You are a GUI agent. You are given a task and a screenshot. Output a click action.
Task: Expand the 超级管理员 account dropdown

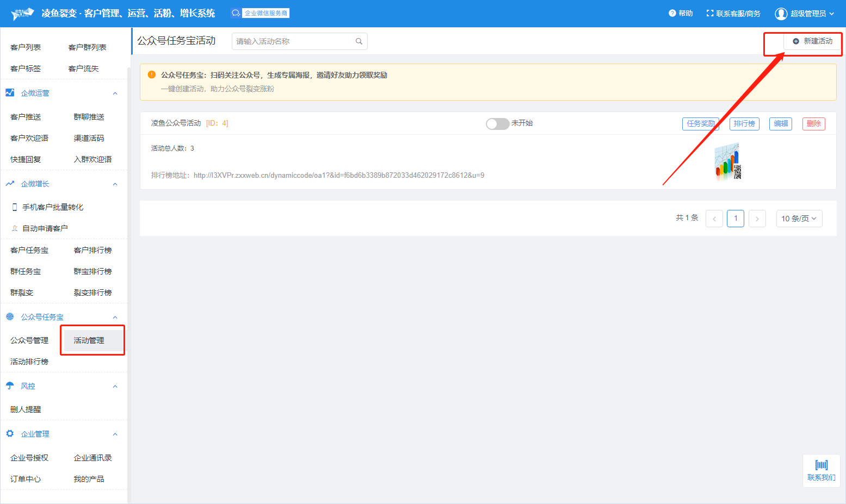831,14
